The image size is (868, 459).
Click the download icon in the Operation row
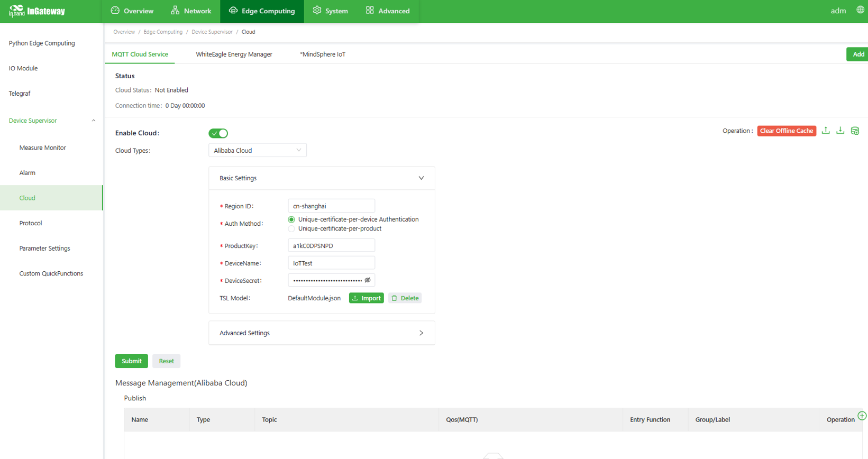click(x=840, y=131)
